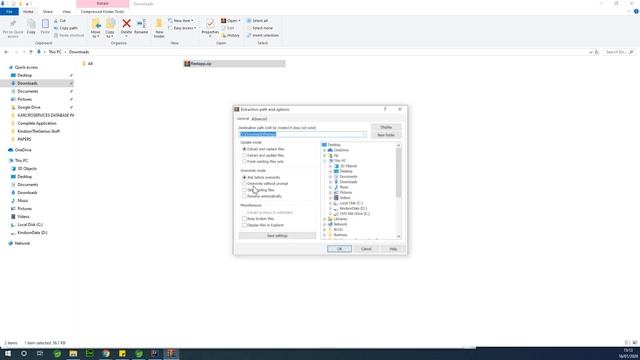Click the Pin to Quick access ribbon icon
This screenshot has height=360, width=640.
pos(13,25)
